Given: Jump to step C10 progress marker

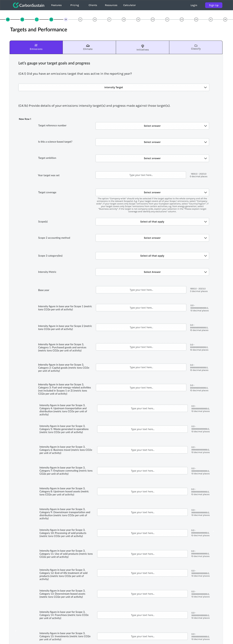Looking at the screenshot, I should pos(153,19).
